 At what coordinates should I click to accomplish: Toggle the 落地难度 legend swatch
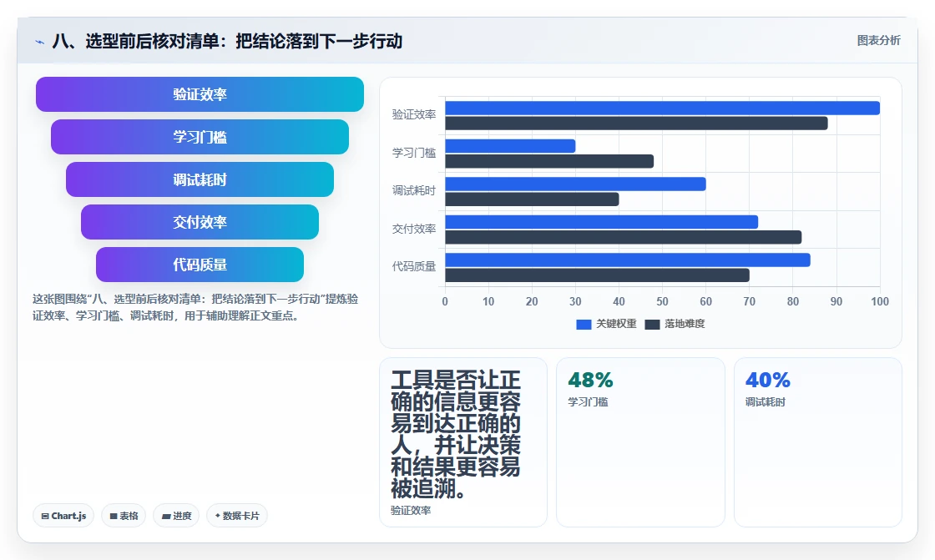(x=652, y=324)
